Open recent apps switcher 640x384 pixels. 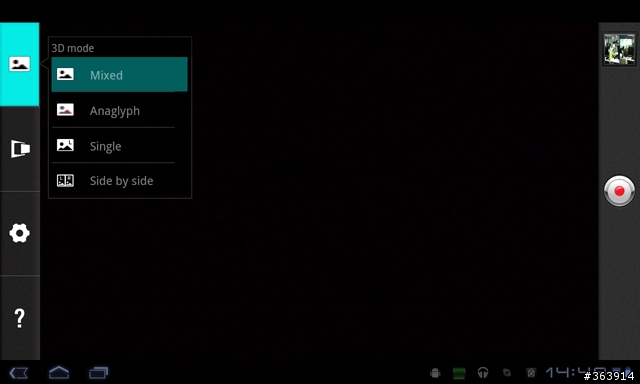(x=98, y=373)
